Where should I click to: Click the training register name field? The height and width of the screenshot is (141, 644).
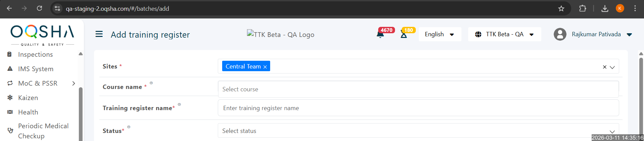pyautogui.click(x=418, y=108)
